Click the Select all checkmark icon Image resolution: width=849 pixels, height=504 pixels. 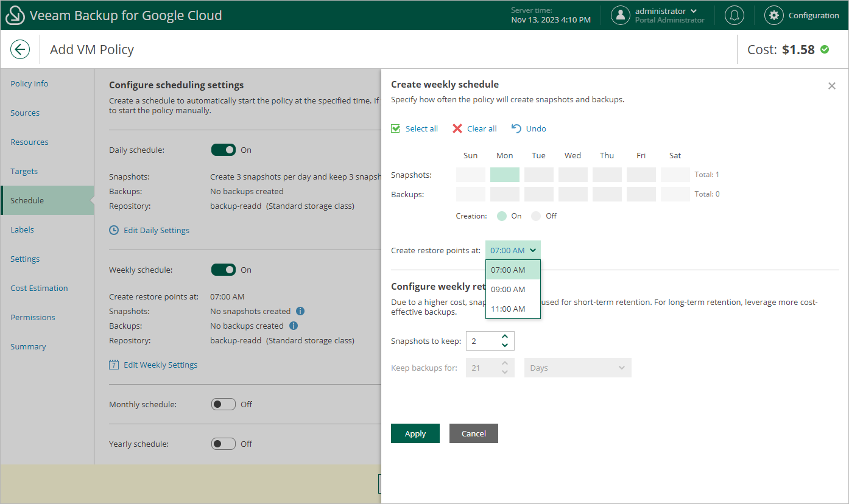coord(396,128)
